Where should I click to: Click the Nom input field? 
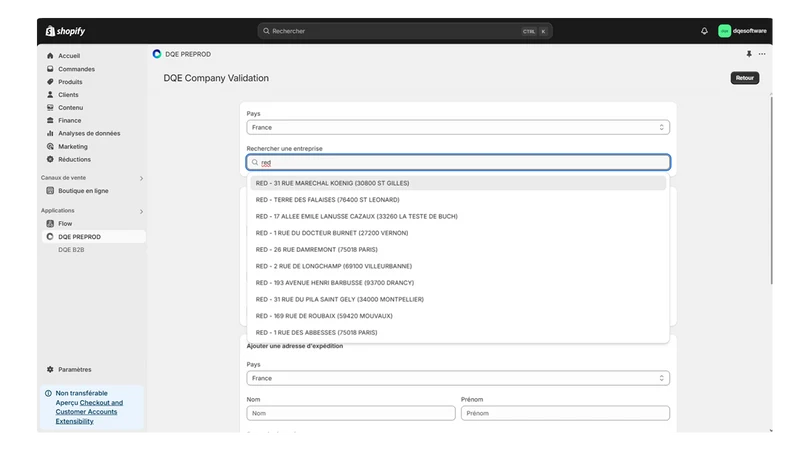point(351,413)
